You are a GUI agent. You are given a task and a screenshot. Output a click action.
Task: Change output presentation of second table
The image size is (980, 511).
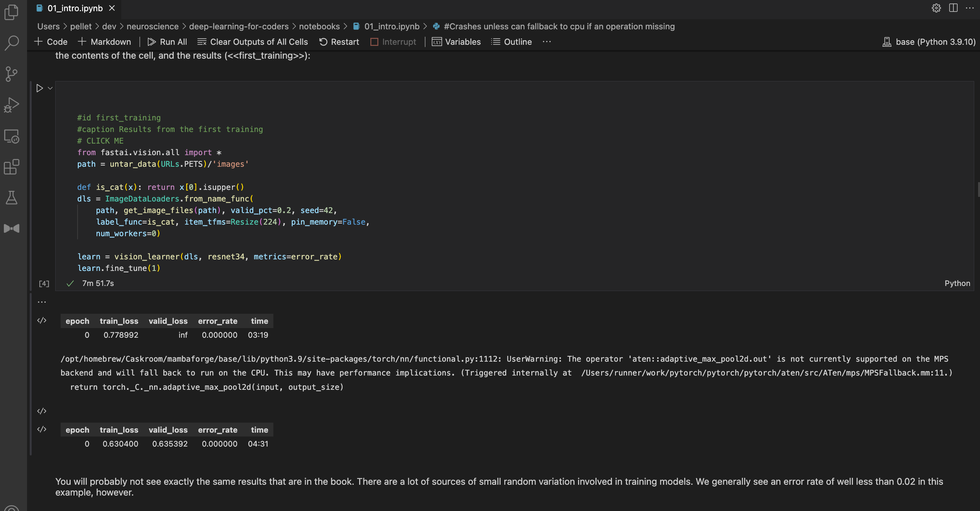pos(42,430)
